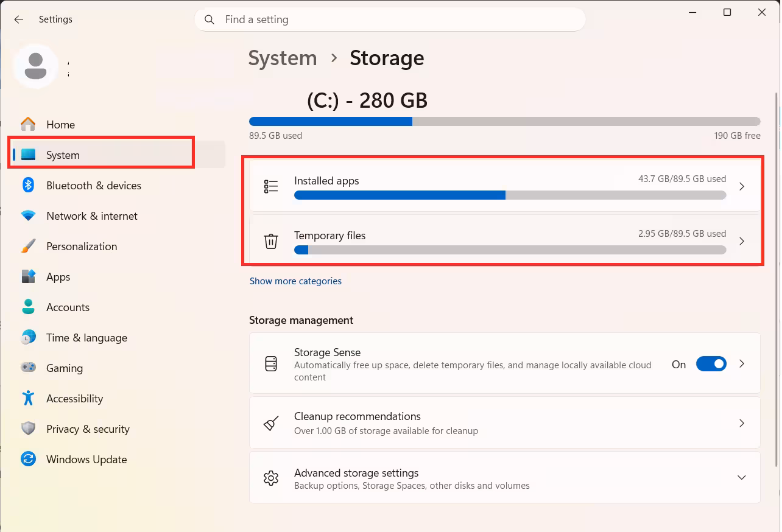Click the Storage Sense drive icon

point(271,364)
